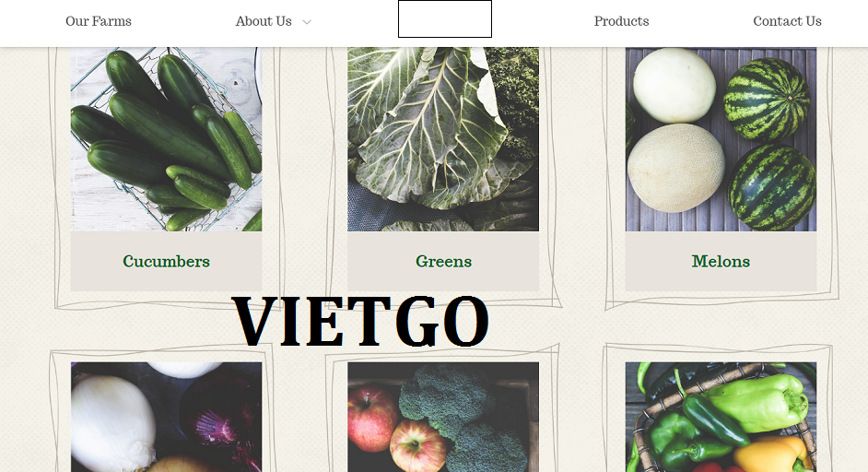Click the onions photo thumbnail

166,418
